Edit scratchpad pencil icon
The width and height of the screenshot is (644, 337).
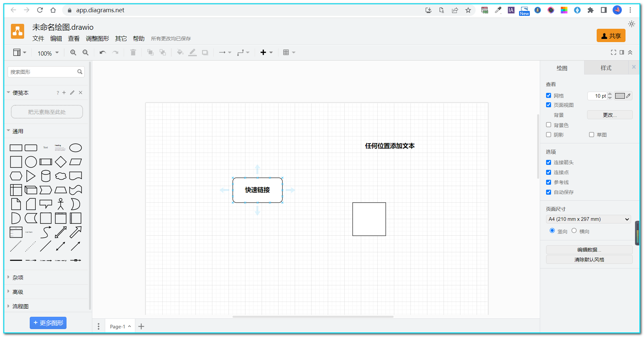(x=72, y=93)
